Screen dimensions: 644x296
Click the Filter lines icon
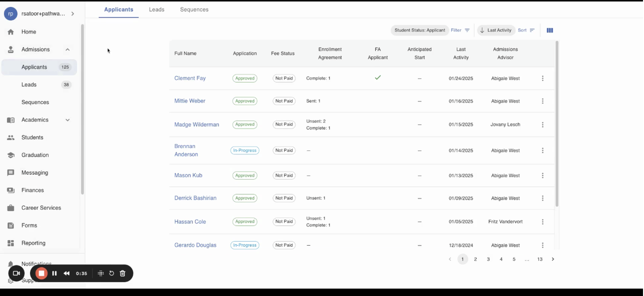coord(467,31)
